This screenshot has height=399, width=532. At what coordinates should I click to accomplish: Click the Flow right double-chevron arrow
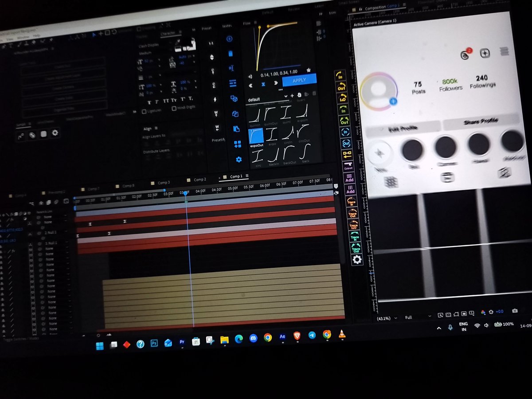click(275, 82)
